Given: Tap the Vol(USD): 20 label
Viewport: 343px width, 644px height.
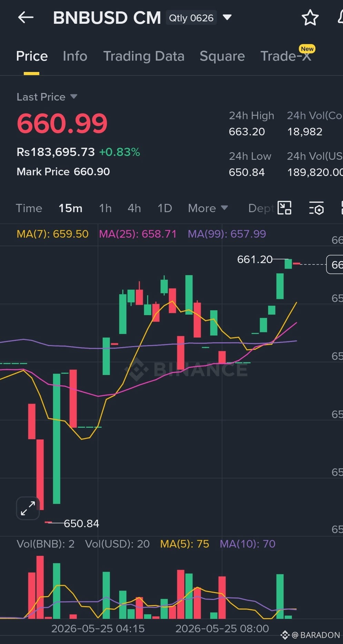Looking at the screenshot, I should (117, 544).
